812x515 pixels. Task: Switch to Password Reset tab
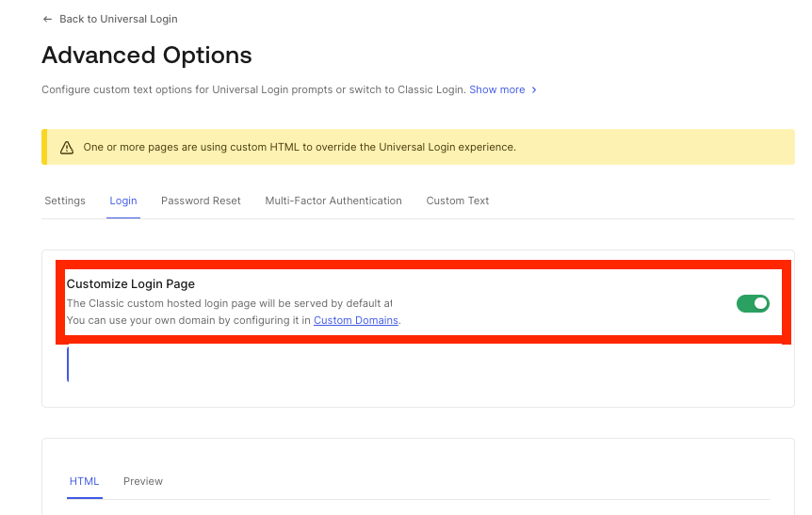tap(201, 201)
